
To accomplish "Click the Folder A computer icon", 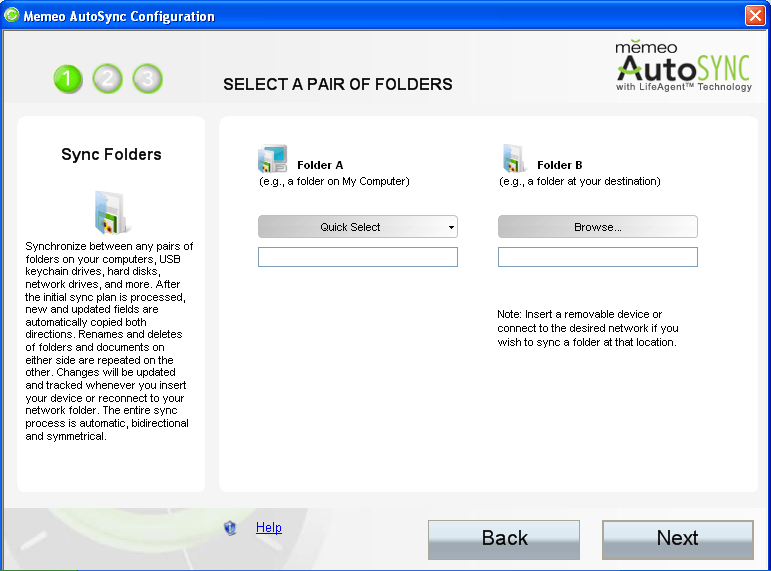I will 272,158.
